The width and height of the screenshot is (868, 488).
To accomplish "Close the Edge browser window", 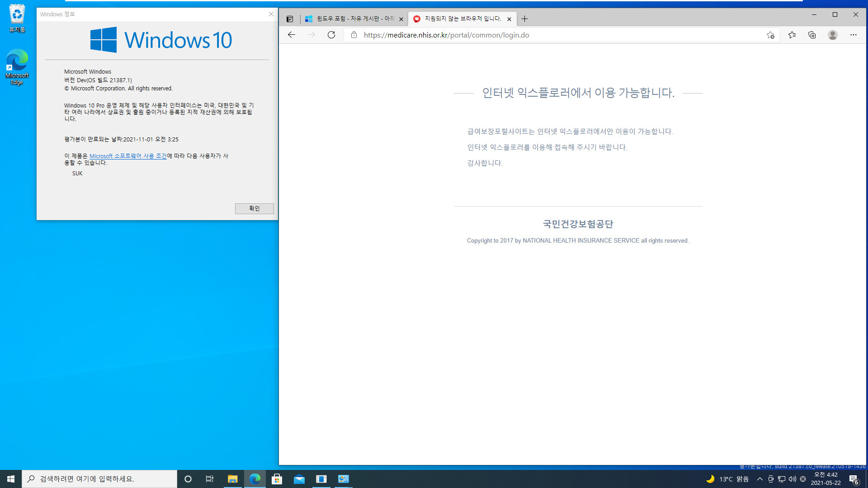I will [856, 14].
